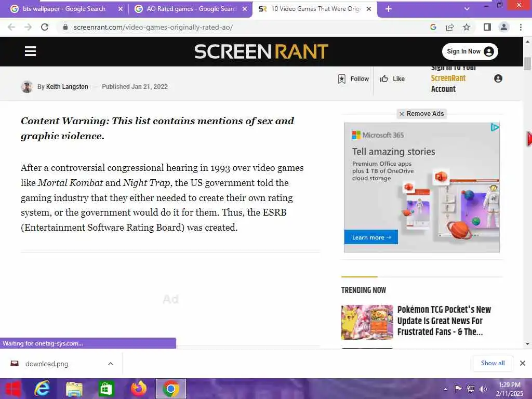This screenshot has height=399, width=532.
Task: Go forward in browser history
Action: (28, 27)
